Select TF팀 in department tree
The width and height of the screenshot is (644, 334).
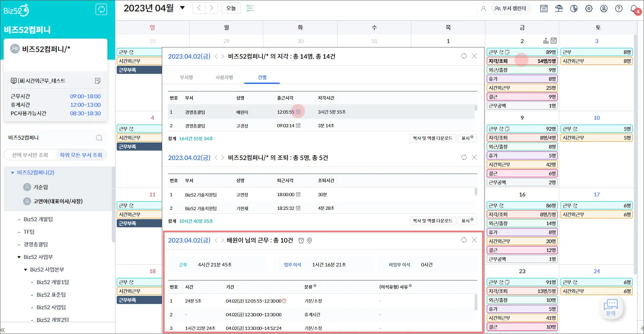[29, 232]
